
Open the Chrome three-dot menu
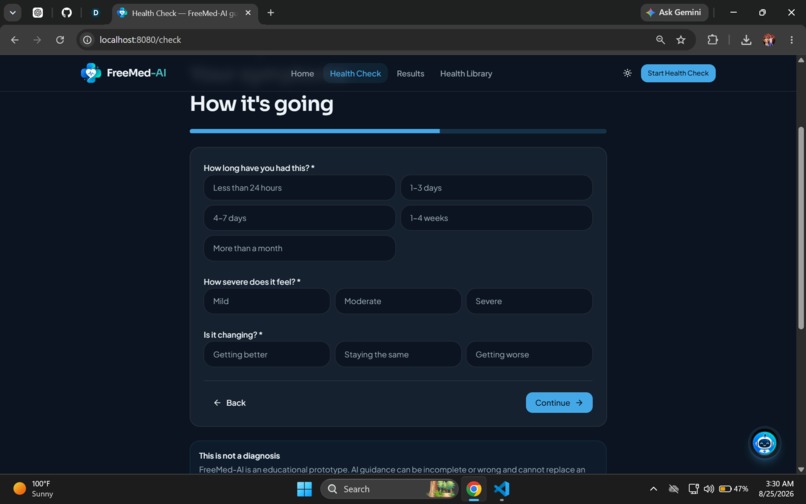pos(791,40)
